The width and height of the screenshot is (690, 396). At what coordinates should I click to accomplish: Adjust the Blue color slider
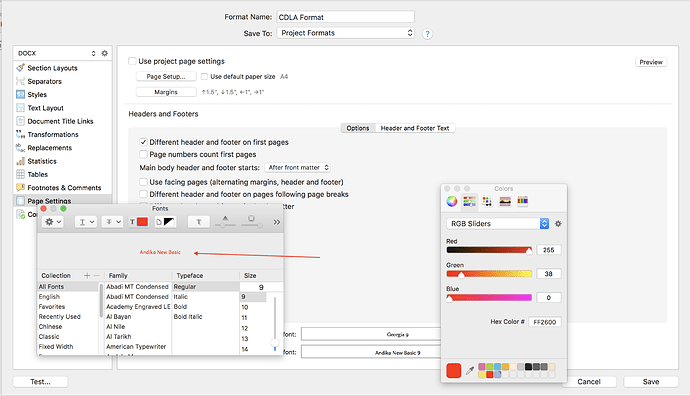pos(489,297)
